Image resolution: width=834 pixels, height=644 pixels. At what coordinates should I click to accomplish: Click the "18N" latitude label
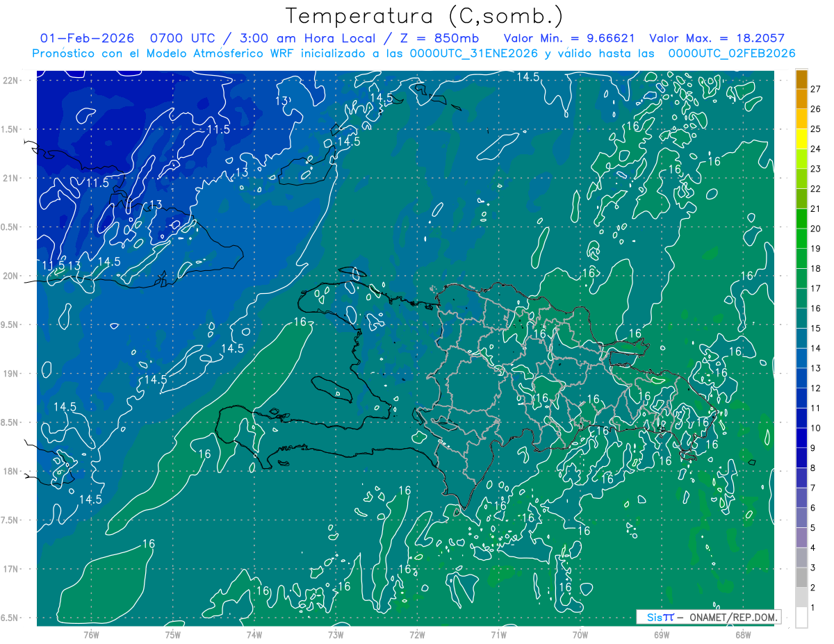11,471
